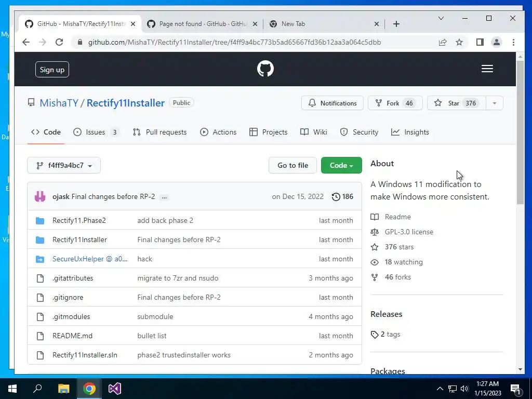Open the Security tab

coord(359,132)
